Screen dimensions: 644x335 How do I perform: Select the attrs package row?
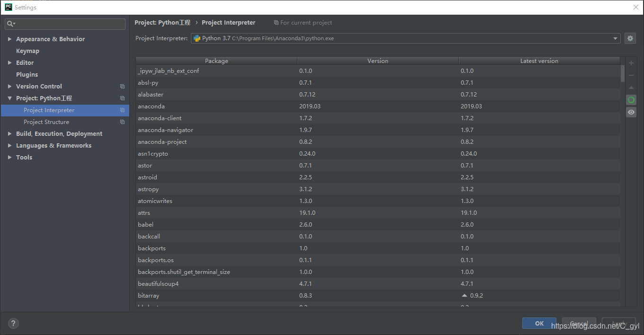pyautogui.click(x=378, y=213)
